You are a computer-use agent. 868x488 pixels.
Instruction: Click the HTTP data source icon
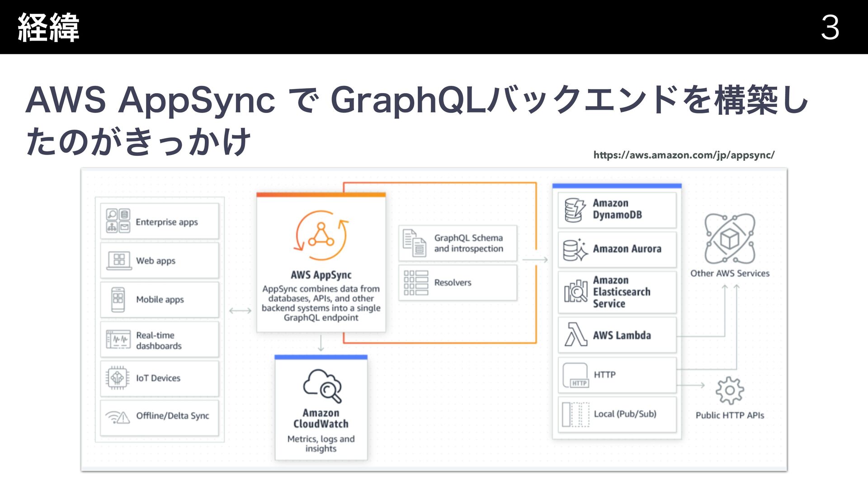(x=576, y=375)
